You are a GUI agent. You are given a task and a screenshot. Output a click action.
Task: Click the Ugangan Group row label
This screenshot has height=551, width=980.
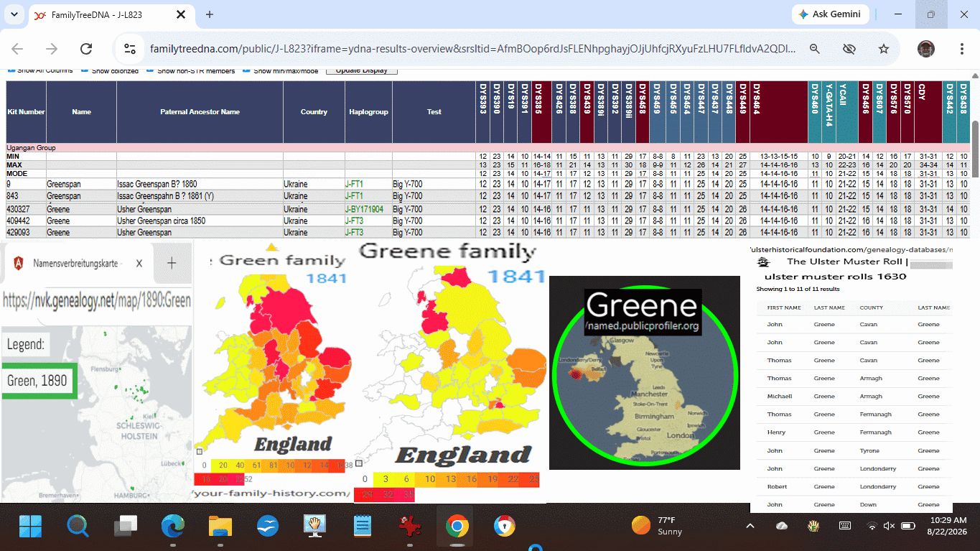click(x=31, y=148)
